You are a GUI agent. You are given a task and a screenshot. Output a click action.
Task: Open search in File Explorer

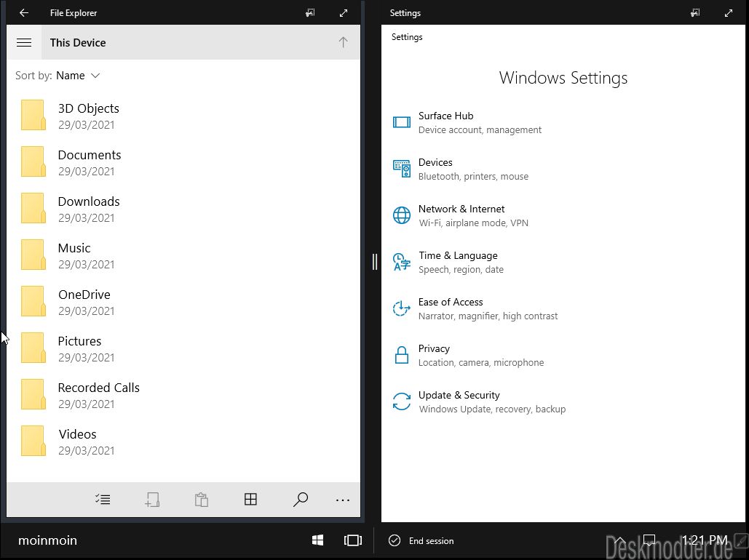[x=301, y=500]
